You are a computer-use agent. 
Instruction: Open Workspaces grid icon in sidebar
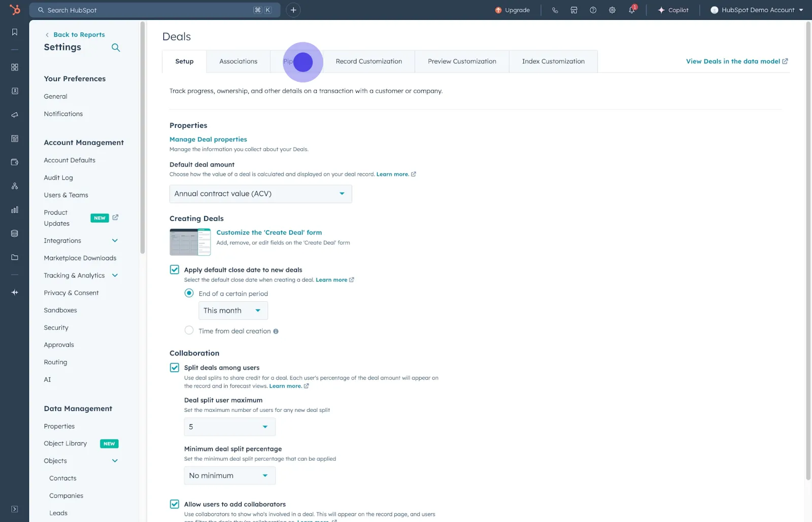15,67
